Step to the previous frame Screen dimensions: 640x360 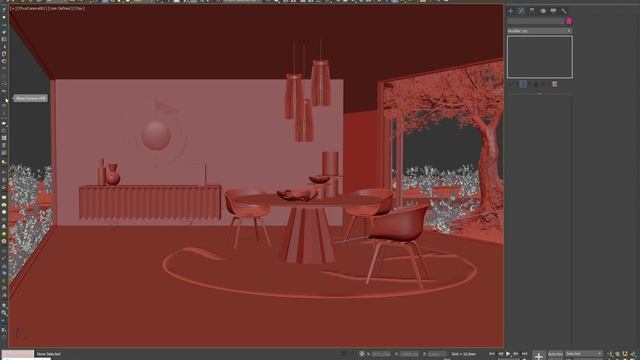[x=500, y=353]
